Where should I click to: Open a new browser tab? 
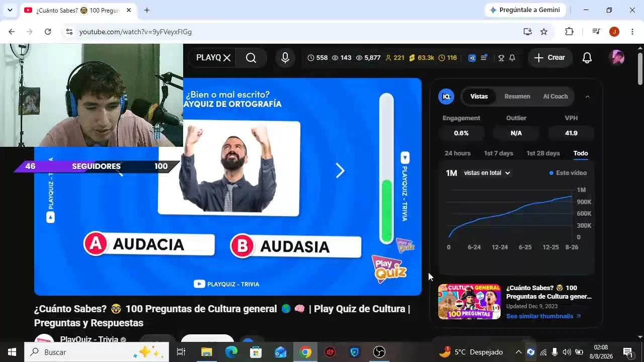147,10
